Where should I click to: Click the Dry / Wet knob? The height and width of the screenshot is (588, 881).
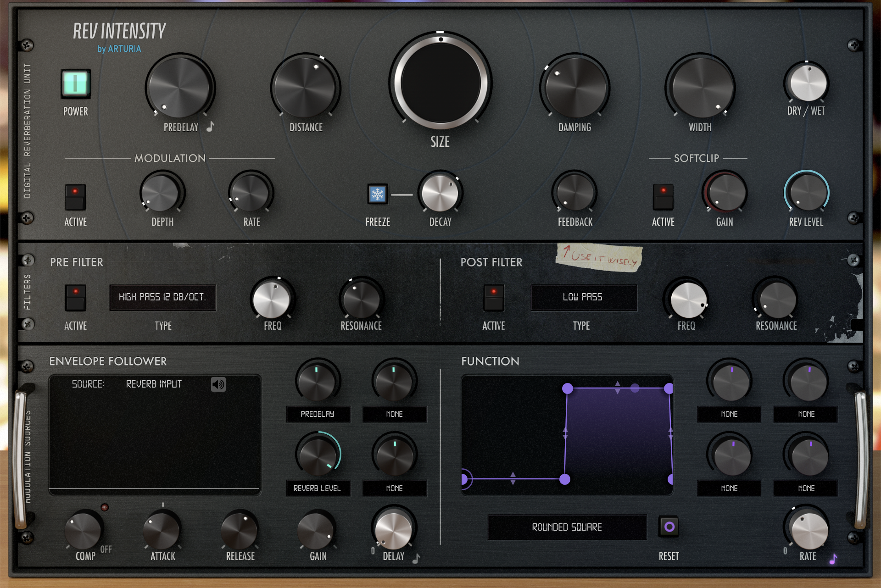click(x=808, y=83)
